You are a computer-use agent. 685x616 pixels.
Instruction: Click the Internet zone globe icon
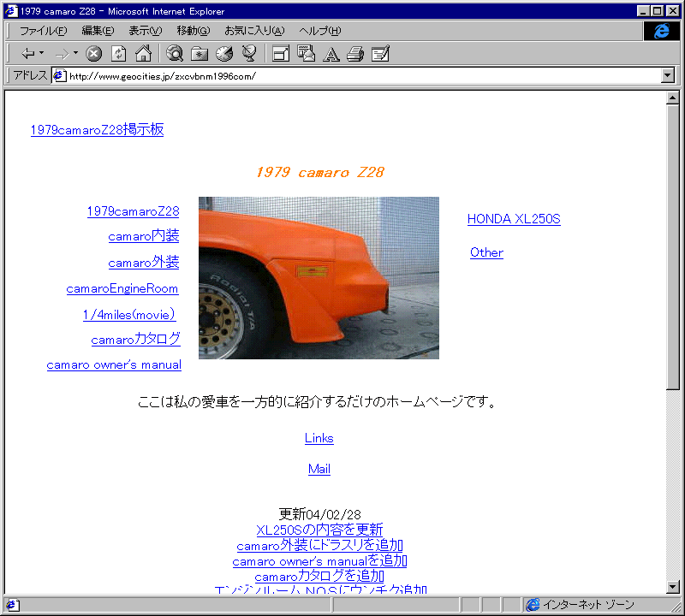point(533,605)
